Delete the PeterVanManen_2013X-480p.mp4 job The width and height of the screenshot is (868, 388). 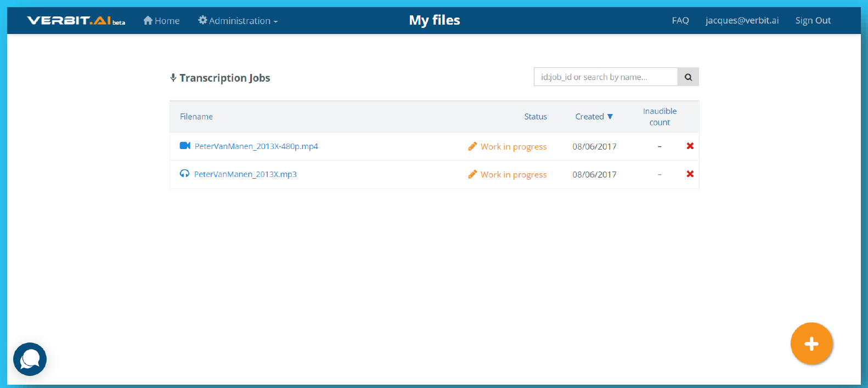pyautogui.click(x=690, y=146)
